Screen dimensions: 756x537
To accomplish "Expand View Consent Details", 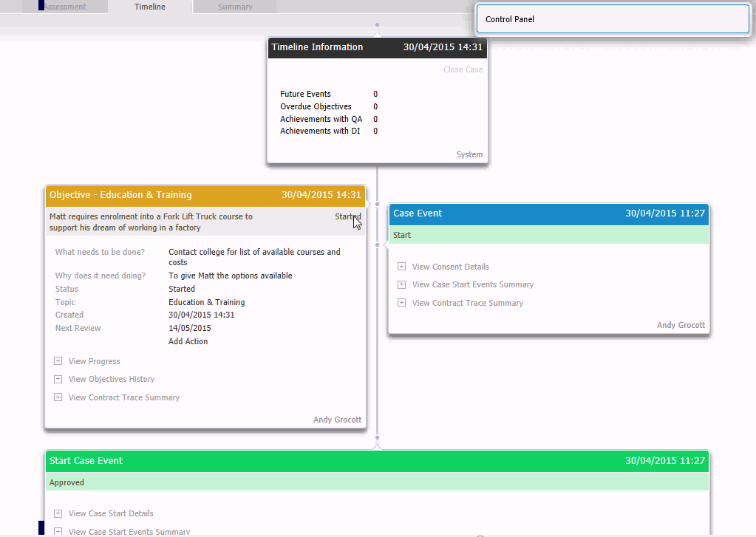I will pyautogui.click(x=401, y=267).
